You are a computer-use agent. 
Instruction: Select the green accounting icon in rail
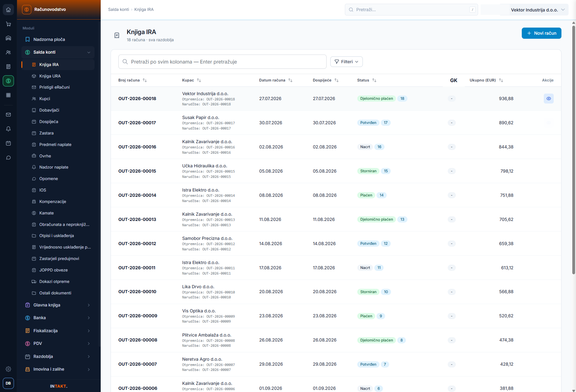(x=8, y=81)
